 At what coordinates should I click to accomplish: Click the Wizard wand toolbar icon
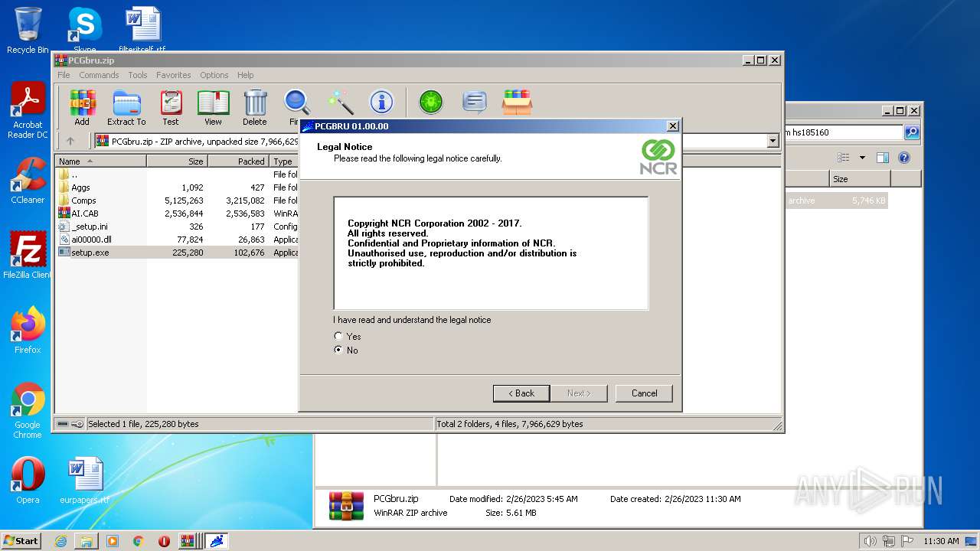point(340,102)
